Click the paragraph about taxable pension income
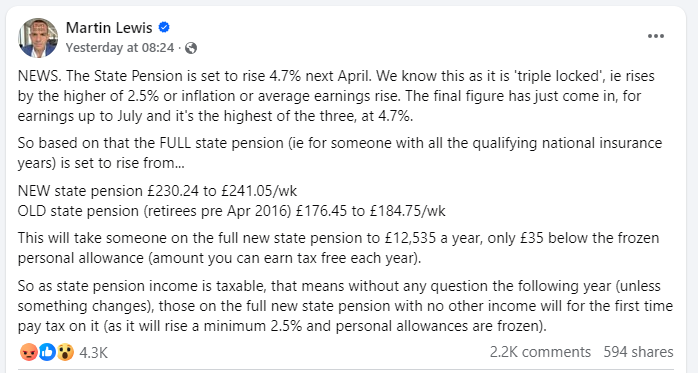Image resolution: width=698 pixels, height=373 pixels. click(345, 306)
